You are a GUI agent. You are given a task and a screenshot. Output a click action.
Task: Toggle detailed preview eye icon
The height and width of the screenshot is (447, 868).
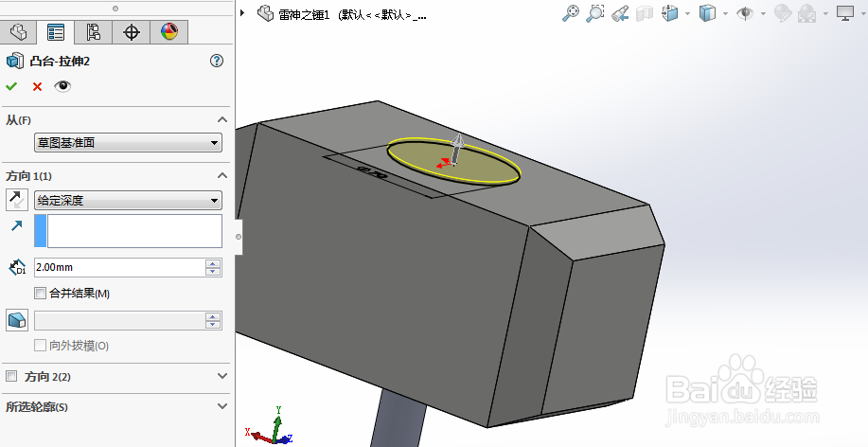(x=62, y=86)
